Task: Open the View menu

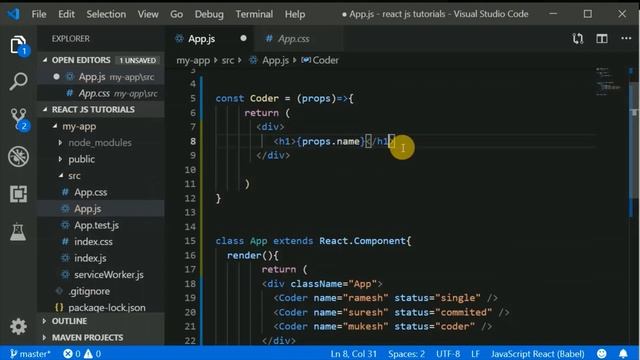Action: coord(148,14)
